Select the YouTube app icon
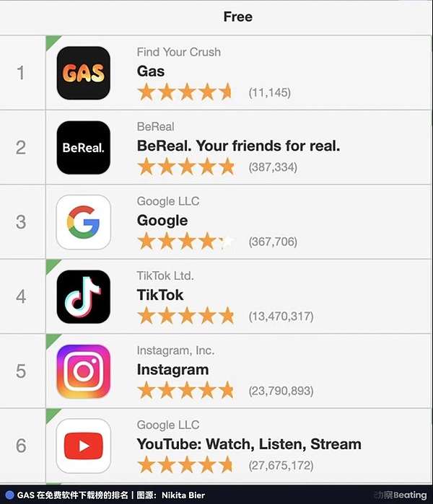Screen dimensions: 433x504 83,446
